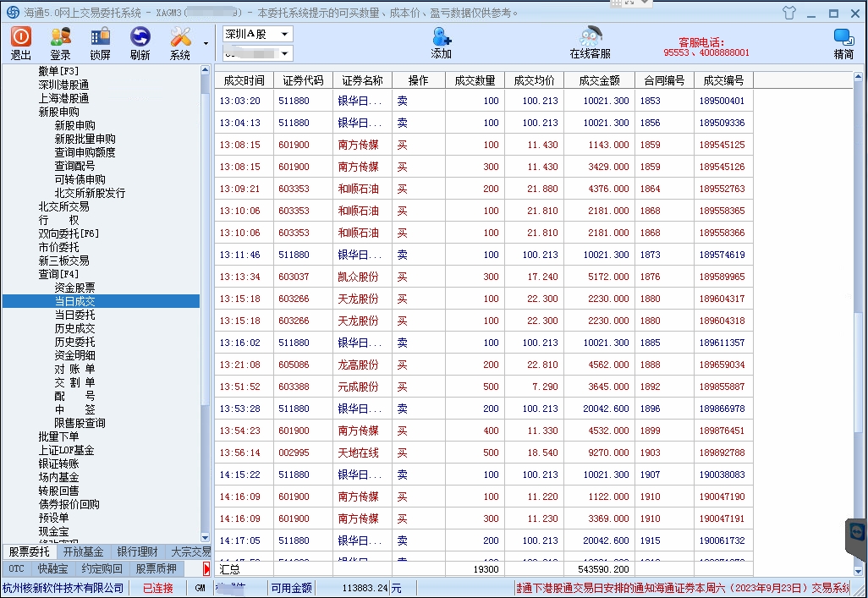Select the 银行理财 tab
Viewport: 868px width, 598px height.
pos(137,552)
